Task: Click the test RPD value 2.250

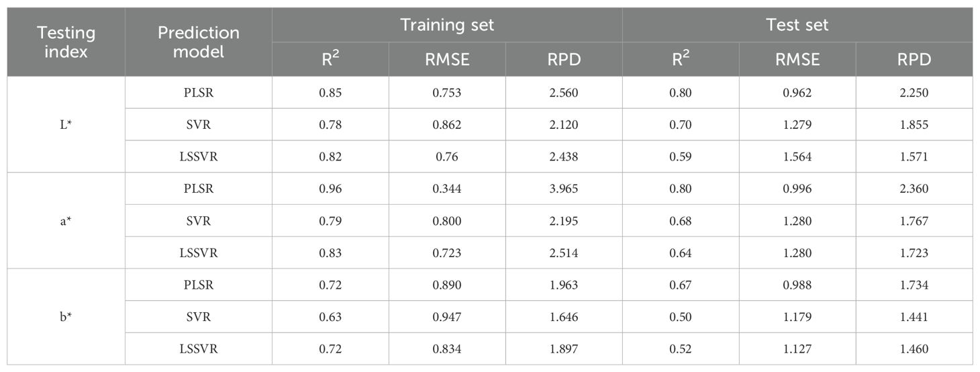Action: (914, 93)
